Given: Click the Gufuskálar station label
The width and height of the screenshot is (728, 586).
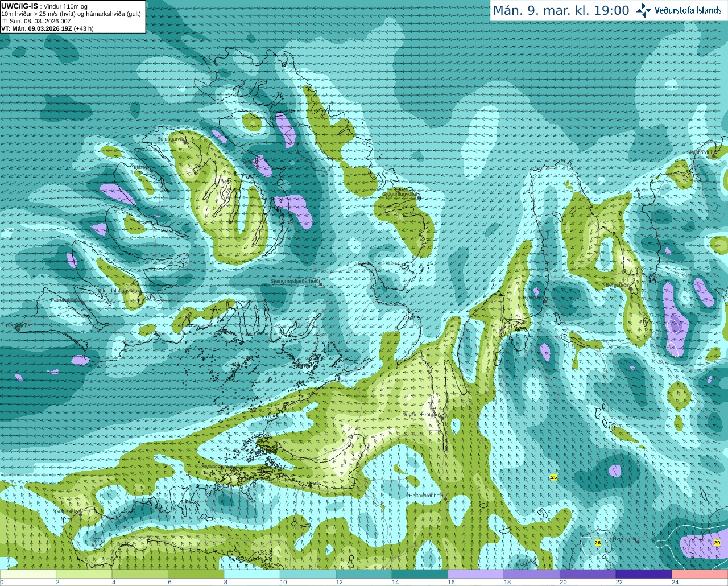Looking at the screenshot, I should tap(66, 511).
